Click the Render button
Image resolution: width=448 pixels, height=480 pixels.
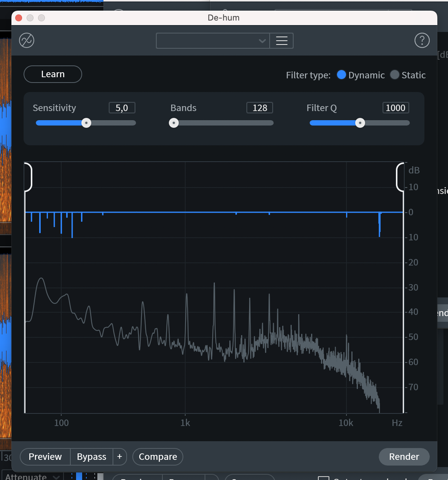(x=404, y=456)
